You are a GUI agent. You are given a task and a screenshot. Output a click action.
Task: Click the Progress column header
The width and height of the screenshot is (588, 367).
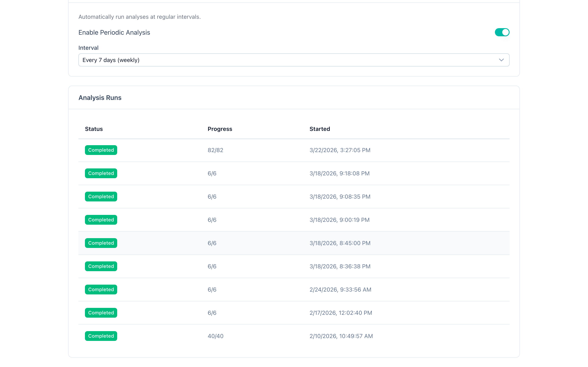click(220, 129)
